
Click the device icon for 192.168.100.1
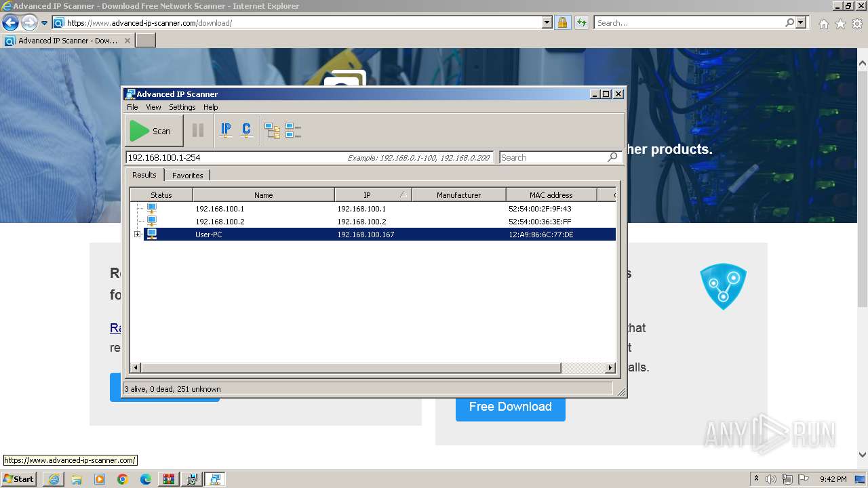[x=152, y=209]
